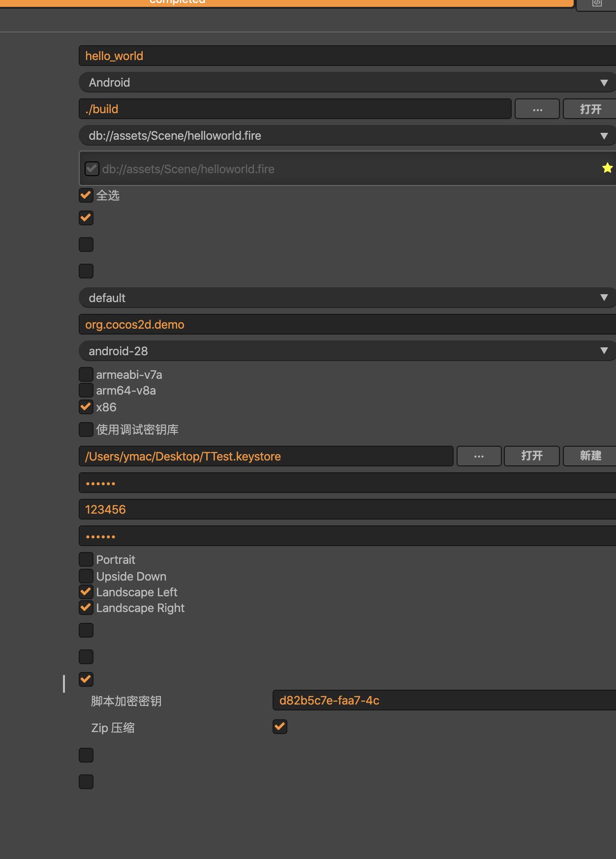The height and width of the screenshot is (859, 616).
Task: Open the android-28 API level dropdown
Action: (347, 351)
